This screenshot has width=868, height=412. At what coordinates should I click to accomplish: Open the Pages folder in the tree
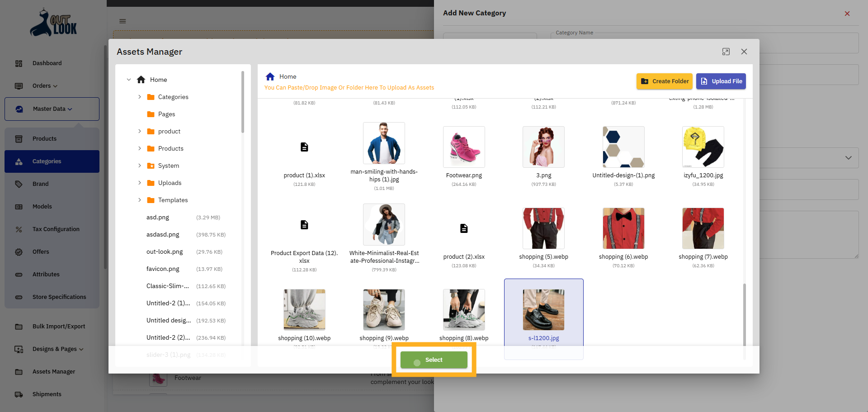pyautogui.click(x=166, y=114)
